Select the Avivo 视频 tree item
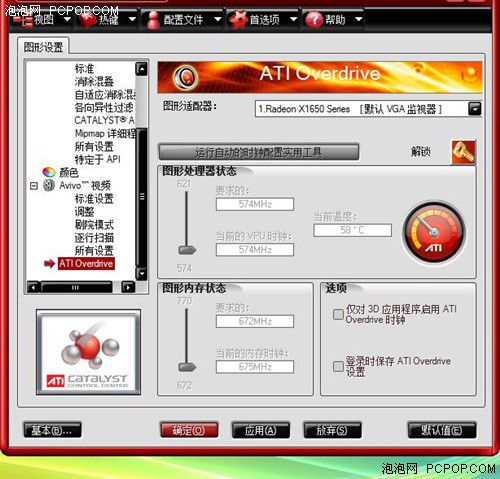The width and height of the screenshot is (500, 479). tap(85, 186)
